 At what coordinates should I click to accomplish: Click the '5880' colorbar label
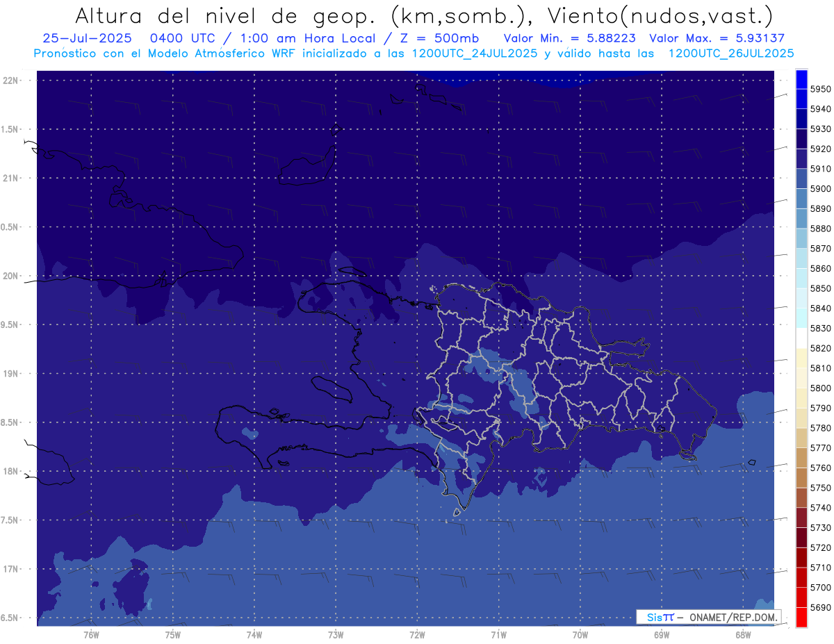821,229
